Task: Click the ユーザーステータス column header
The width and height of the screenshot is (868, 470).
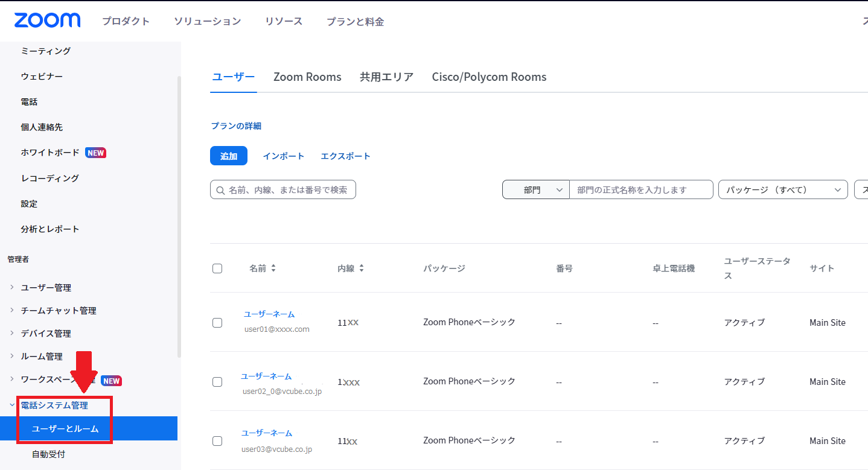Action: [757, 268]
